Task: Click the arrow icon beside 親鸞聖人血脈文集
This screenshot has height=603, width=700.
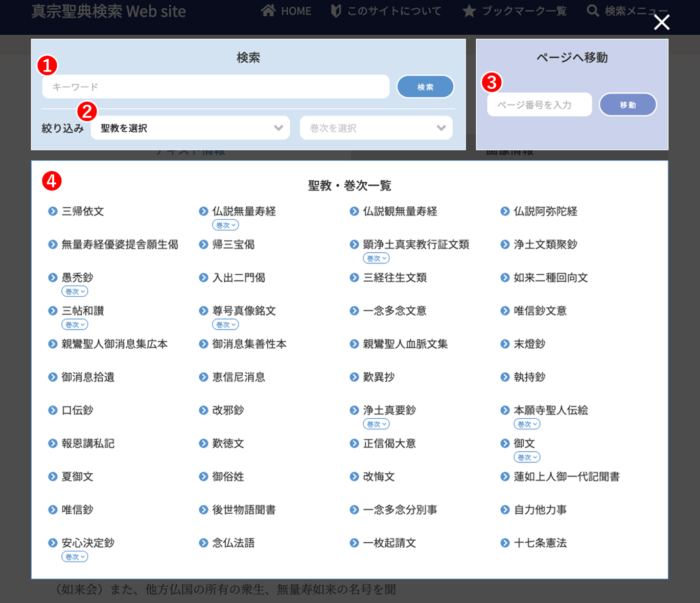Action: 354,344
